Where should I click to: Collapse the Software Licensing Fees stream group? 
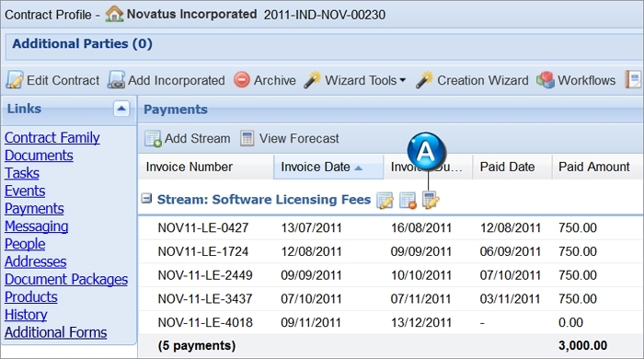point(146,199)
